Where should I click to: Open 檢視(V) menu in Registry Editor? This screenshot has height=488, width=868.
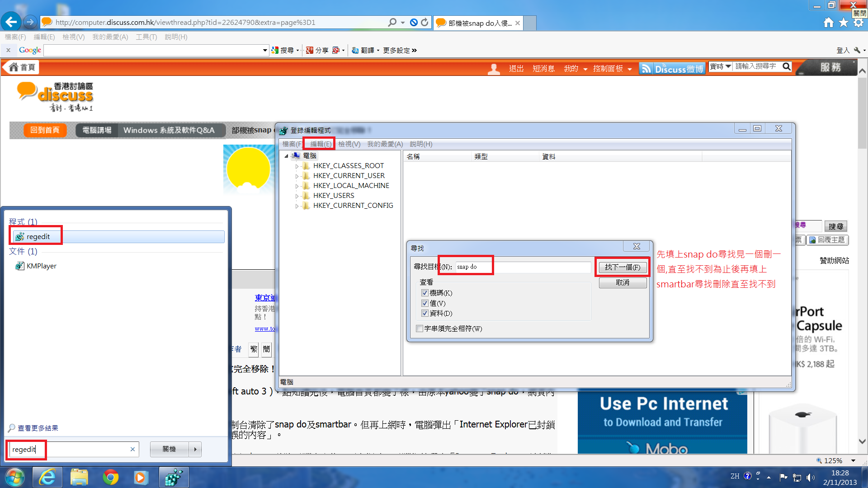(x=349, y=144)
